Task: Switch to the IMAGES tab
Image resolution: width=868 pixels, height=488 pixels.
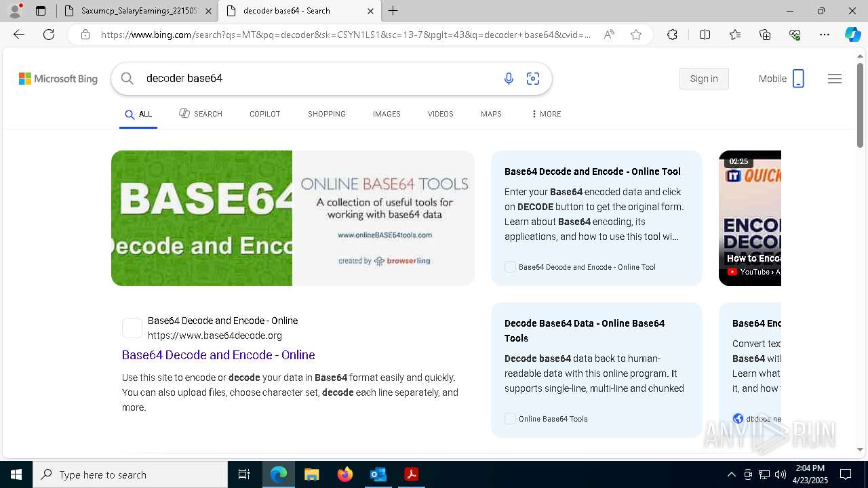Action: click(x=387, y=114)
